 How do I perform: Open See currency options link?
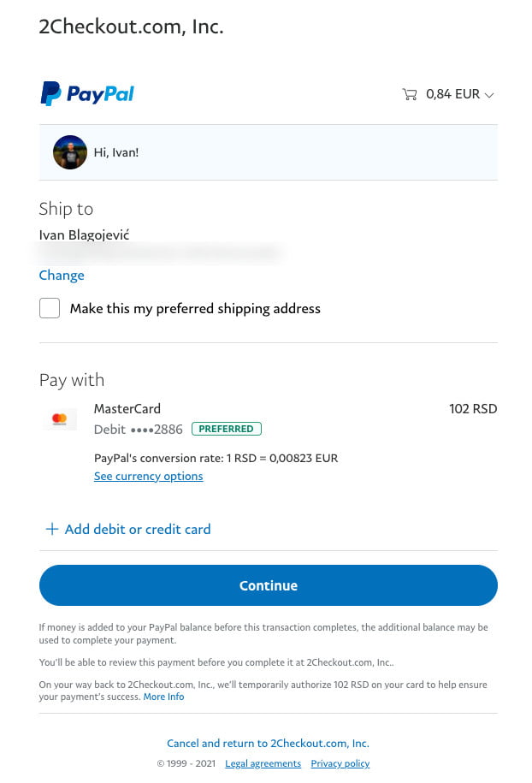[148, 476]
